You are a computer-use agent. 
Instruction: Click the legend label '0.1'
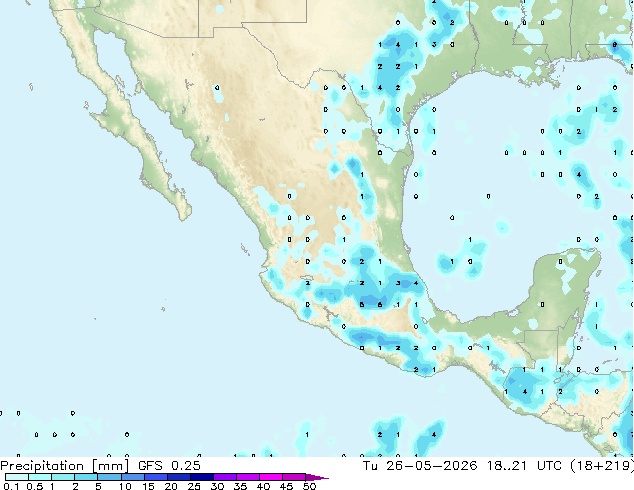coord(11,486)
